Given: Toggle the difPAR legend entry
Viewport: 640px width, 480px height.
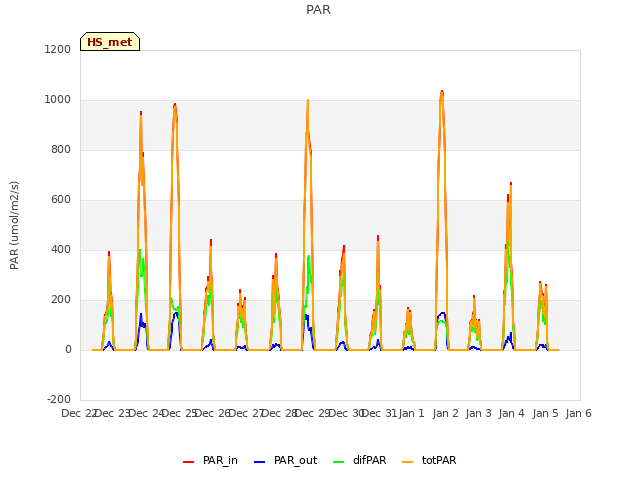Looking at the screenshot, I should pyautogui.click(x=360, y=460).
